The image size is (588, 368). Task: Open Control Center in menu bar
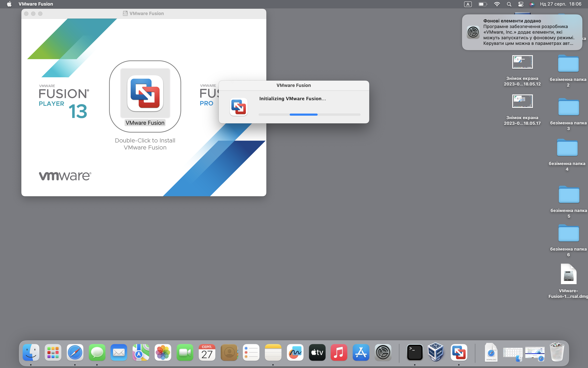click(521, 4)
